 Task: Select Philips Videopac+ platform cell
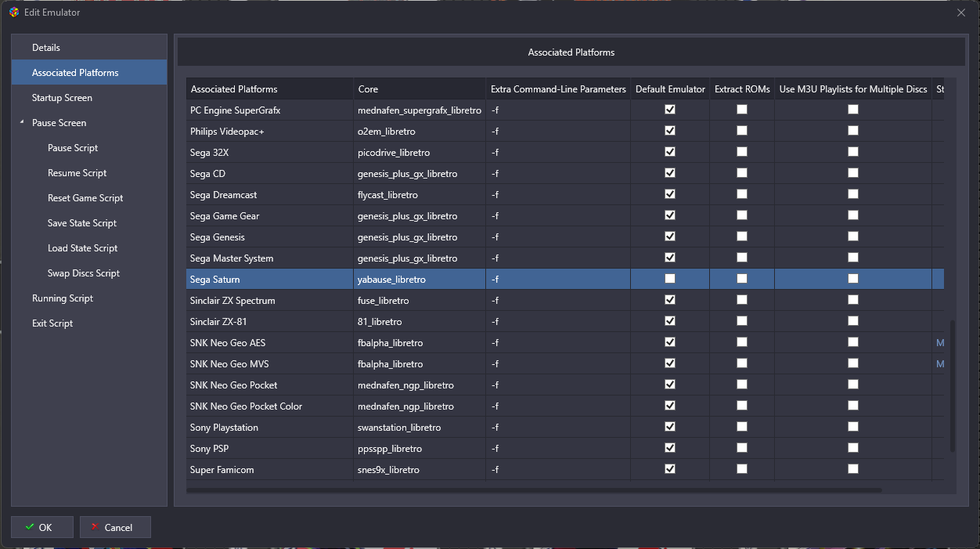[x=269, y=131]
